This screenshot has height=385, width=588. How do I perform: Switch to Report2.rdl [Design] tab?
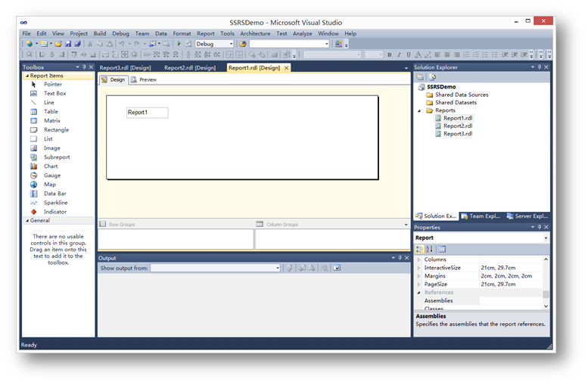pyautogui.click(x=190, y=68)
